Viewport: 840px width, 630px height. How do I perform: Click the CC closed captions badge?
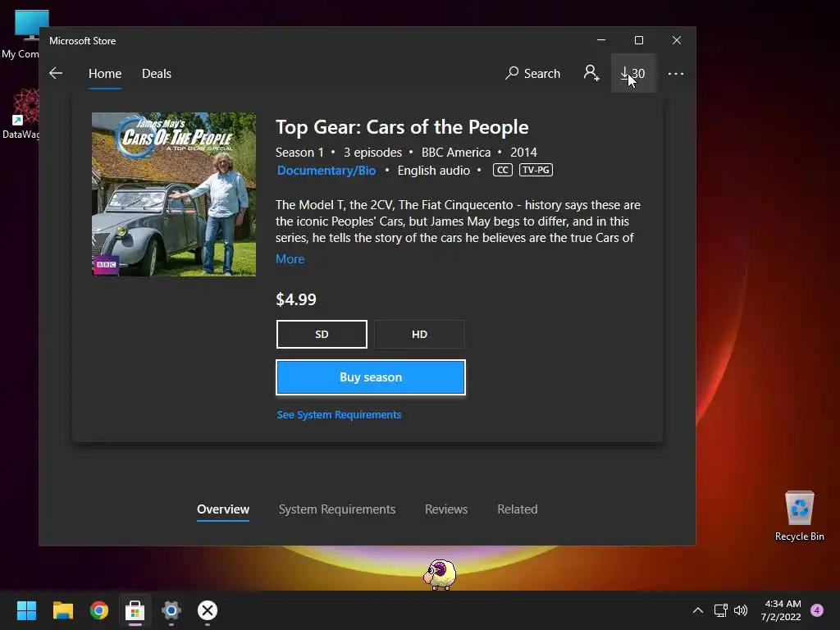point(503,170)
